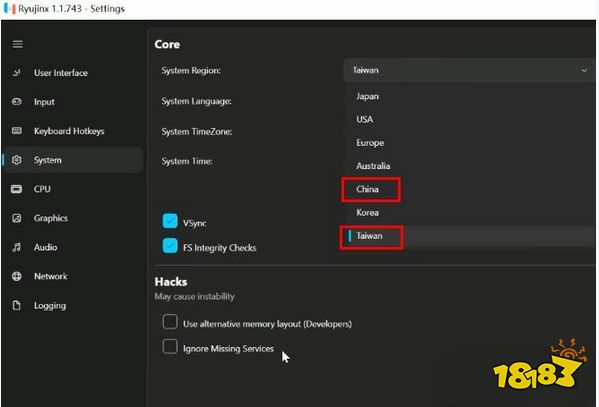Click the Input gamepad icon
This screenshot has height=407, width=599.
[x=16, y=102]
